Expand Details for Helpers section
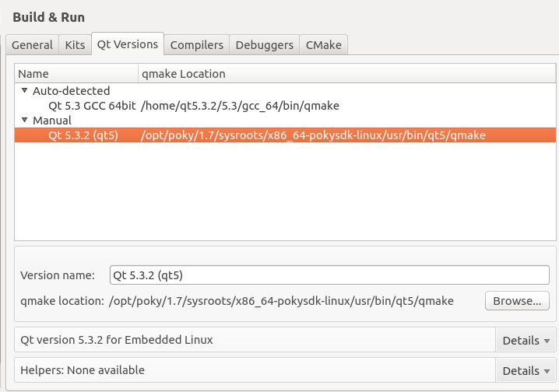 (526, 371)
